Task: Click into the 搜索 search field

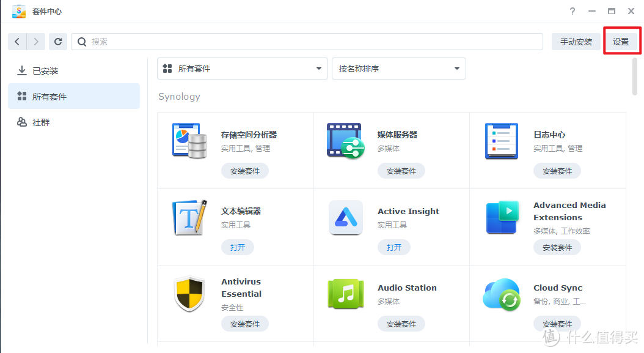Action: coord(307,42)
